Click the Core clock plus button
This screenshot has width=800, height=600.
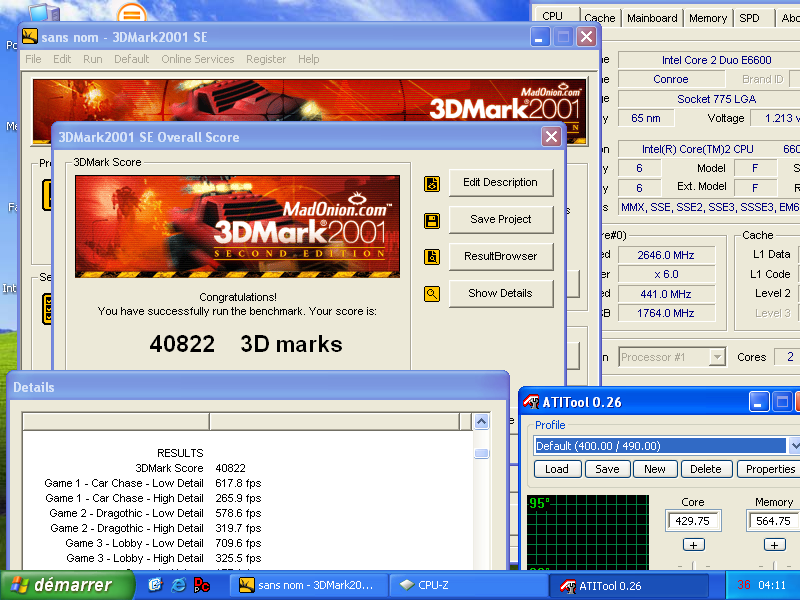click(693, 545)
